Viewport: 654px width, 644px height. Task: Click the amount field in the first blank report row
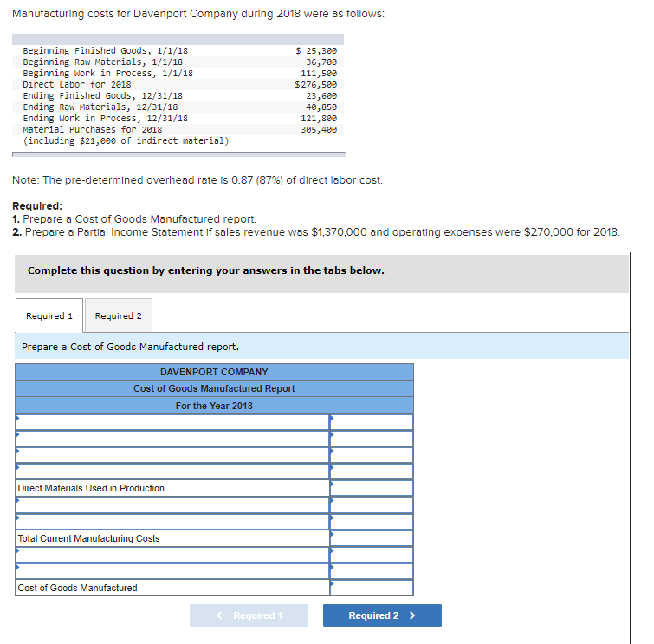(372, 422)
